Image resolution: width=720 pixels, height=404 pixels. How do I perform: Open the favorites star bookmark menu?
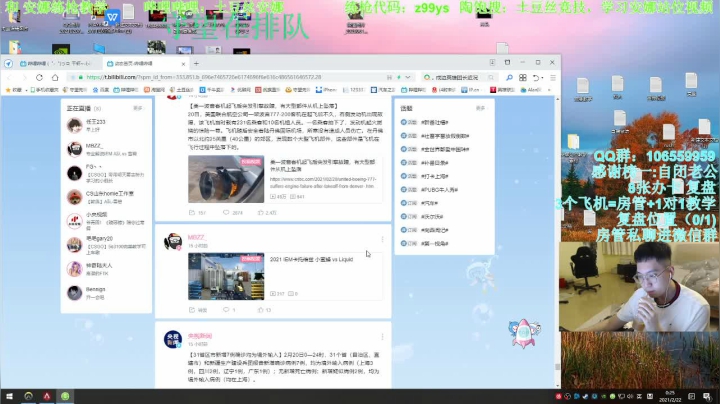pos(13,90)
